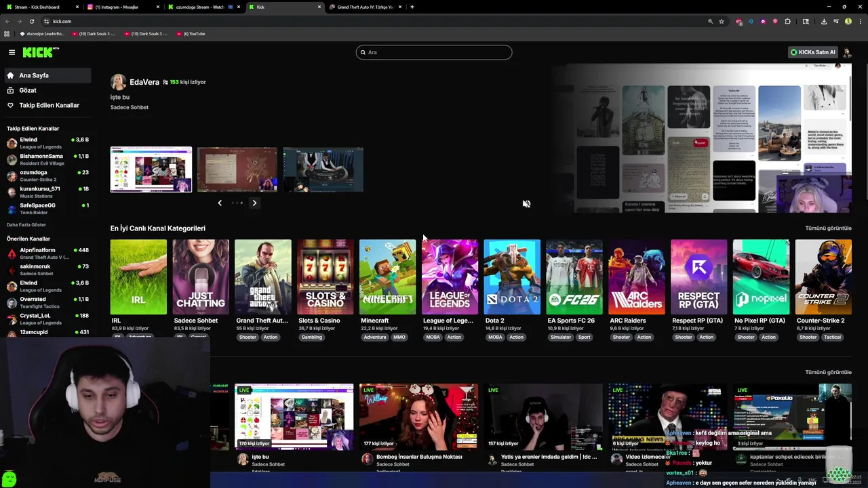868x488 pixels.
Task: Open a new browser tab
Action: 412,7
